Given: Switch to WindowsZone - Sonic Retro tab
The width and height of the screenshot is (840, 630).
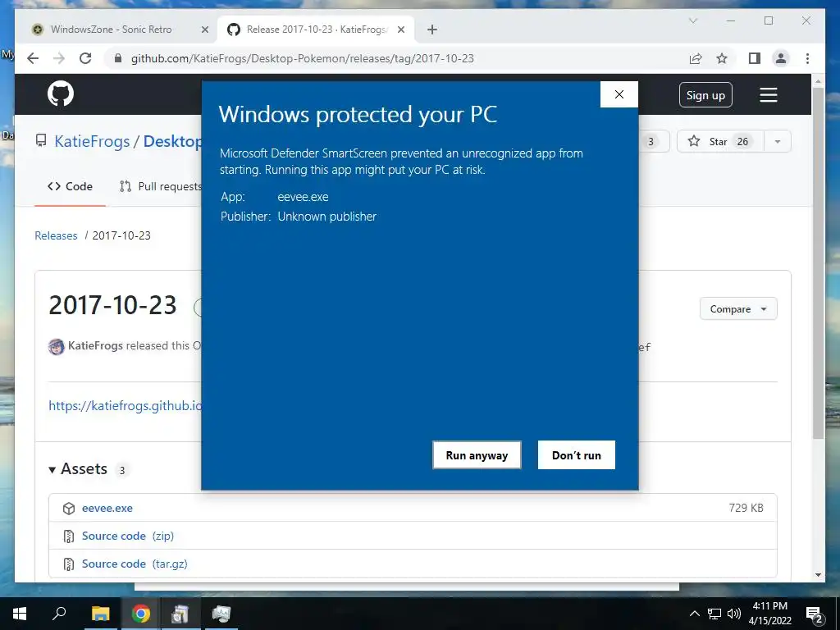Looking at the screenshot, I should pyautogui.click(x=112, y=30).
